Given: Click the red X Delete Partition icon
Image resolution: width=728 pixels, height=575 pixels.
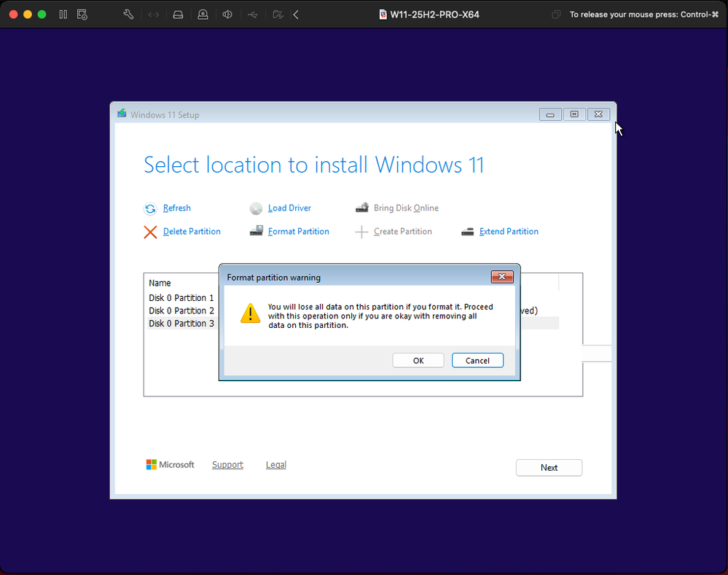Looking at the screenshot, I should coord(150,232).
